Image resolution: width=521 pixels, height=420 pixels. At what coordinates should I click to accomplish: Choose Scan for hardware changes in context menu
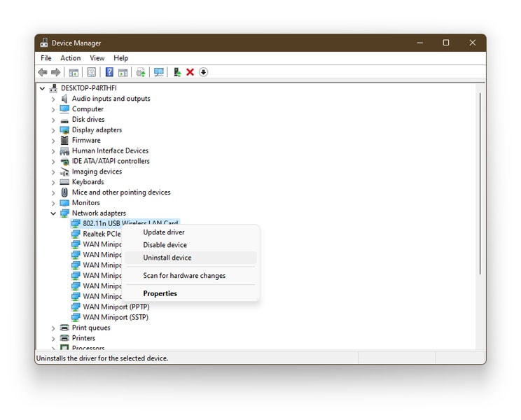click(190, 276)
